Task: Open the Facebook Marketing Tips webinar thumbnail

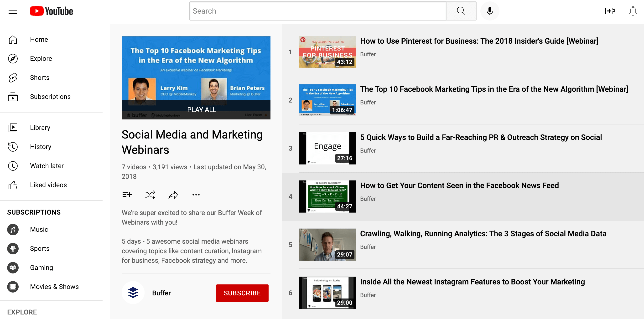Action: [327, 100]
